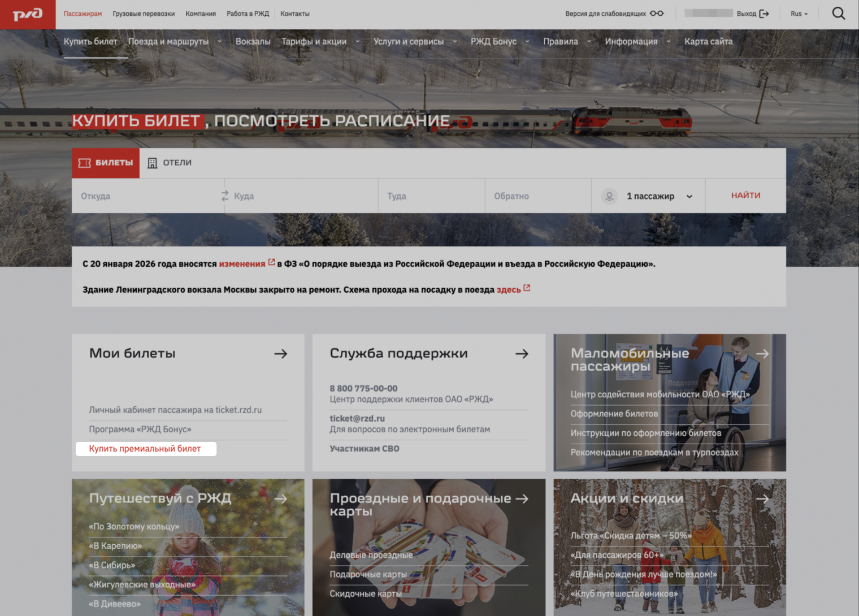Open «Жигулевские выходные» tour link
Viewport: 859px width, 616px height.
(x=142, y=584)
